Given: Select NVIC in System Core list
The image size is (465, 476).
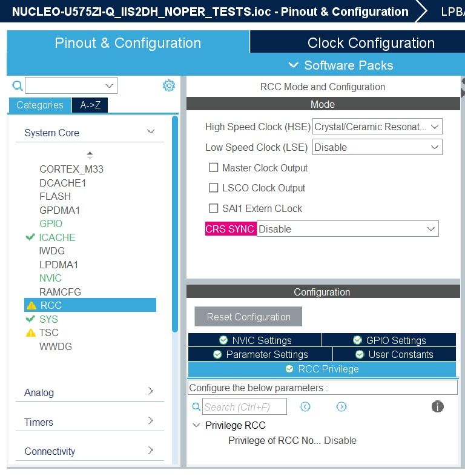Looking at the screenshot, I should (x=50, y=278).
